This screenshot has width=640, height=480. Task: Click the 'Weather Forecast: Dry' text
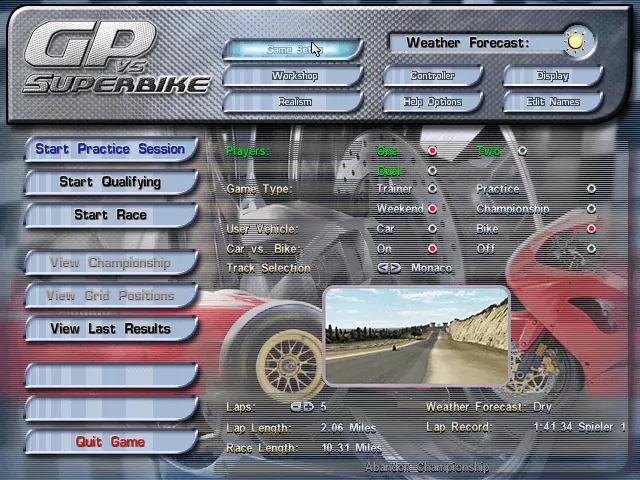489,407
